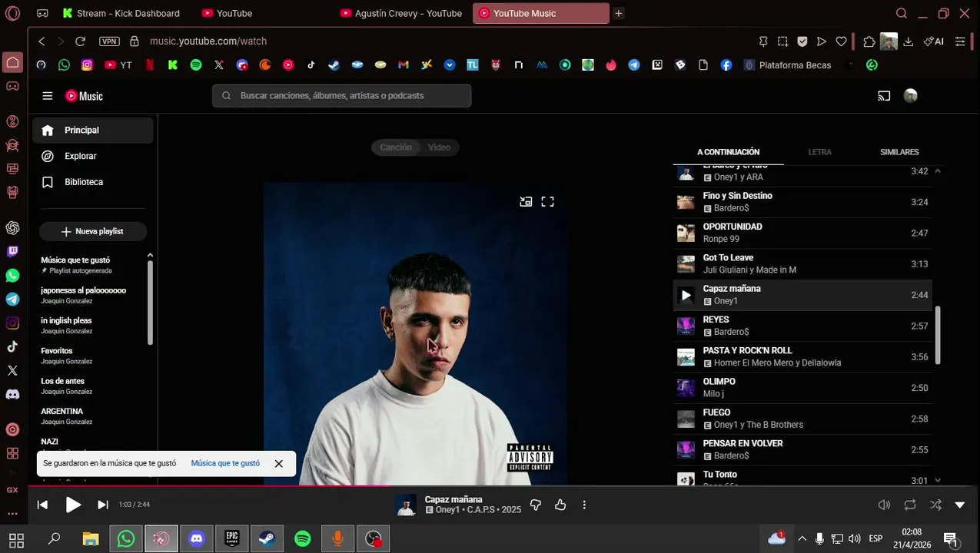Viewport: 980px width, 553px height.
Task: Go to Principal in the sidebar
Action: pos(93,131)
